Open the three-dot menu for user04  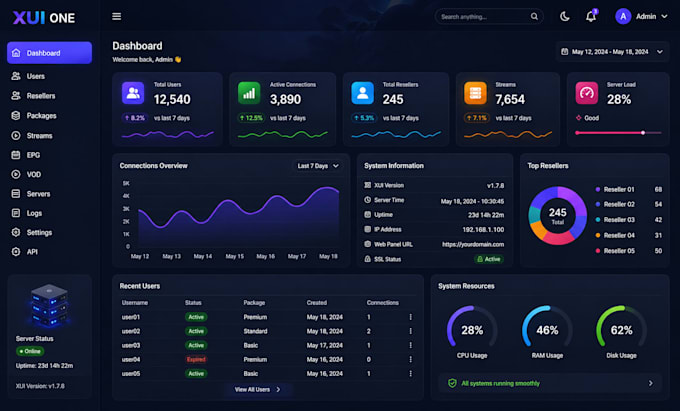pyautogui.click(x=410, y=359)
